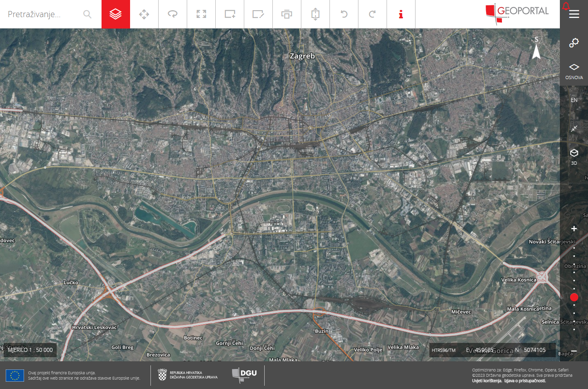The width and height of the screenshot is (588, 389).
Task: Open the Izjava o pristupačnosti link
Action: [x=525, y=381]
